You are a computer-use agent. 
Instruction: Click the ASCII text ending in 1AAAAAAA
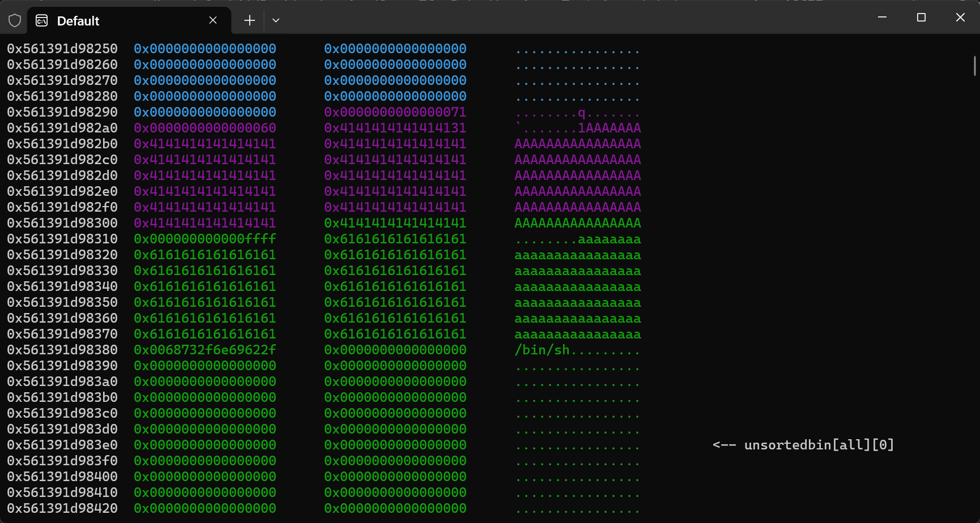578,128
